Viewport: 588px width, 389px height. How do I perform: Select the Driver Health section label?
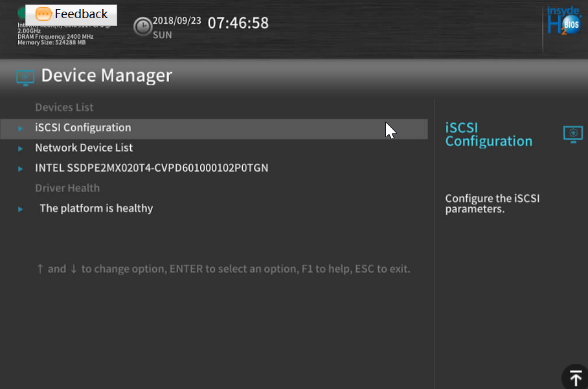pyautogui.click(x=67, y=187)
